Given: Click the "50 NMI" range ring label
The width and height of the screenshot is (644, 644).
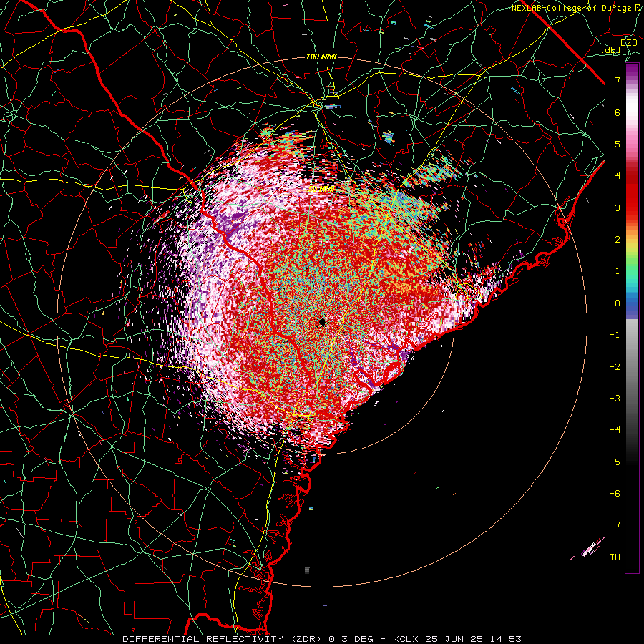Looking at the screenshot, I should click(x=321, y=190).
